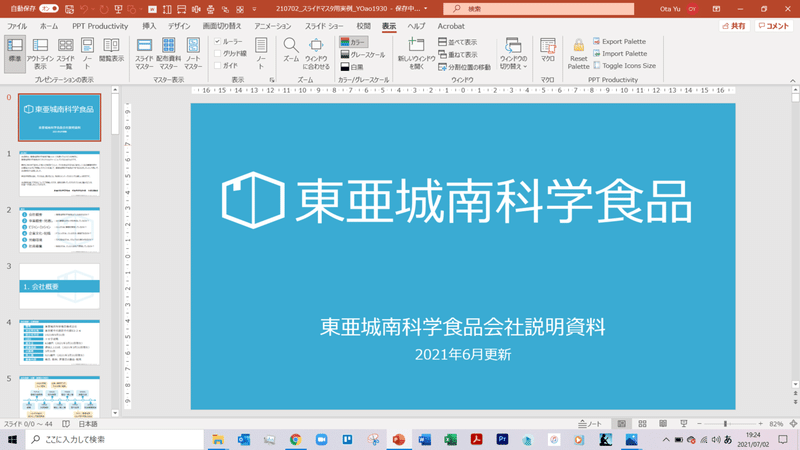
Task: Fit slide to window icon in status bar
Action: point(793,424)
